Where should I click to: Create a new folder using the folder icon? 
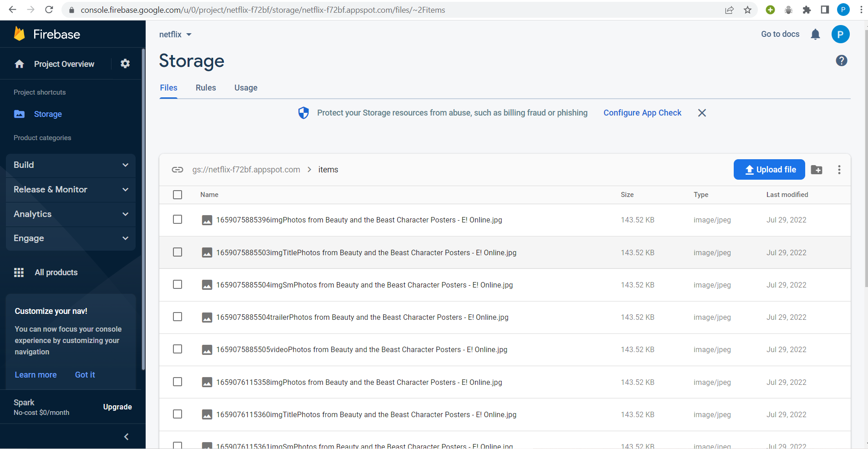[x=817, y=169]
